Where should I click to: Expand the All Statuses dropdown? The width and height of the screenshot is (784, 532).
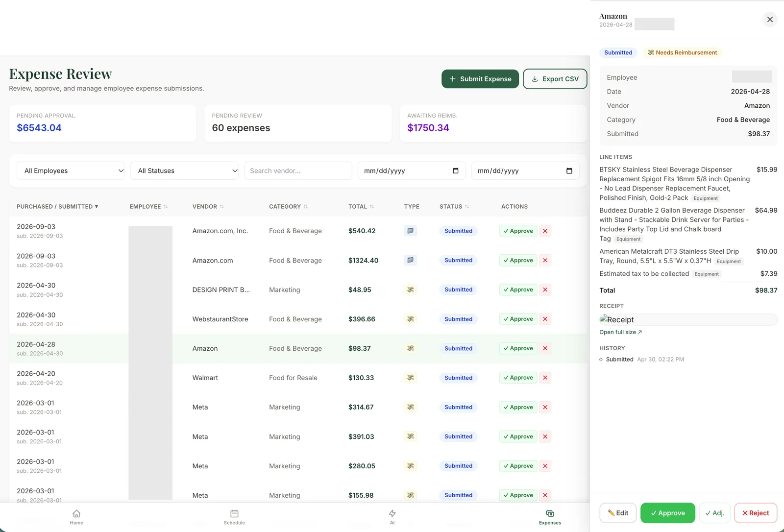(x=184, y=170)
